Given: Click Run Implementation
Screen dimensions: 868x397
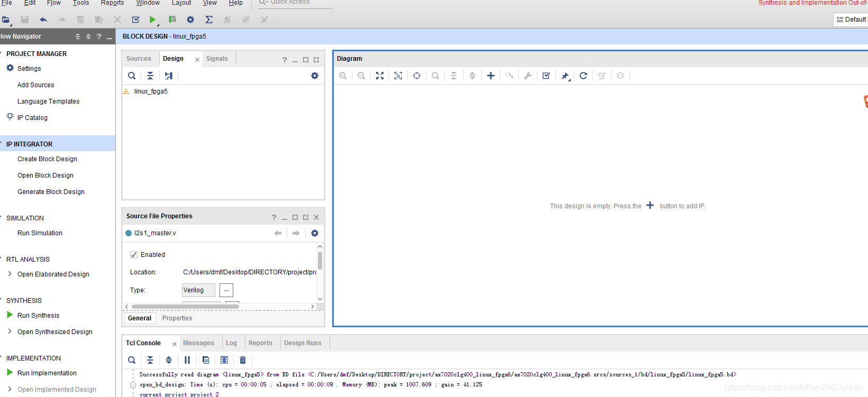Looking at the screenshot, I should coord(47,373).
